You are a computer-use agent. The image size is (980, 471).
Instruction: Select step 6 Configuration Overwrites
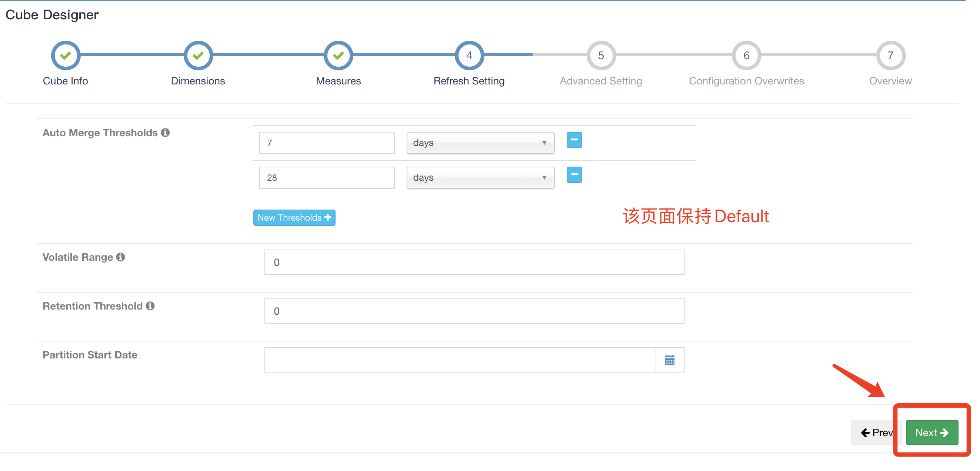(x=746, y=56)
